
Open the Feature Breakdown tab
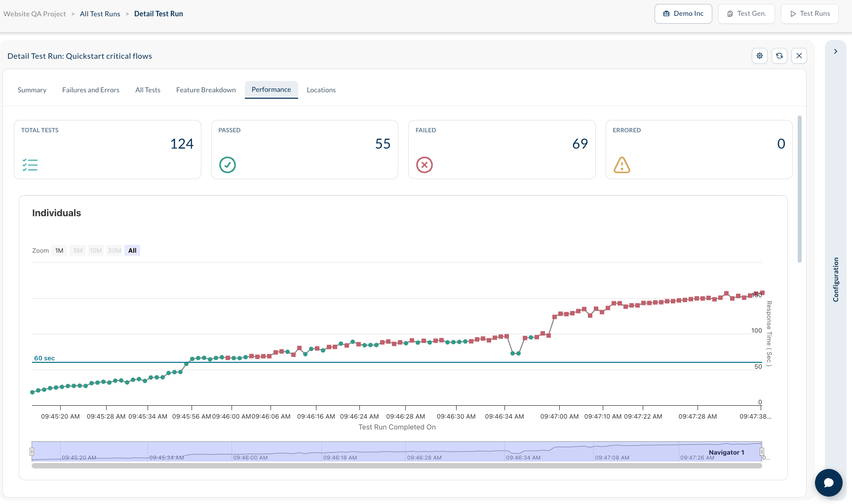[206, 90]
